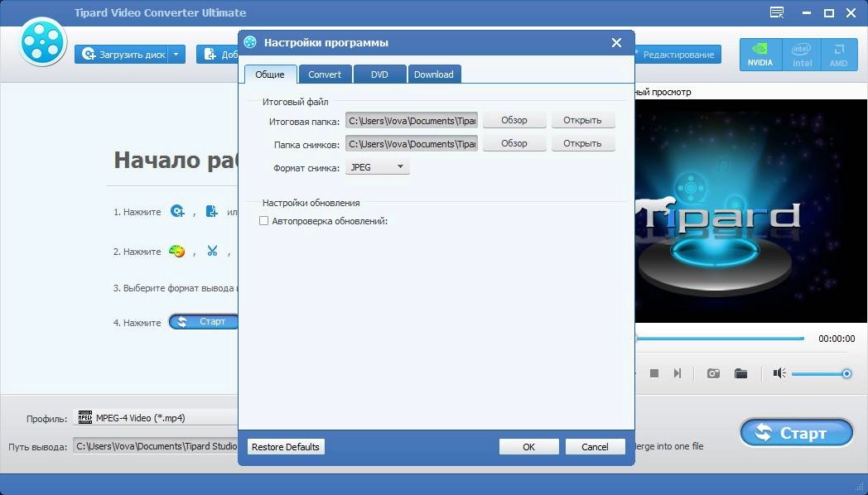
Task: Close the Настройки программы dialog
Action: click(x=617, y=42)
